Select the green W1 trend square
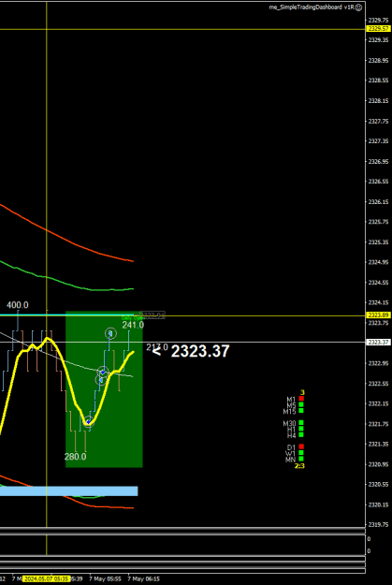 pyautogui.click(x=301, y=452)
